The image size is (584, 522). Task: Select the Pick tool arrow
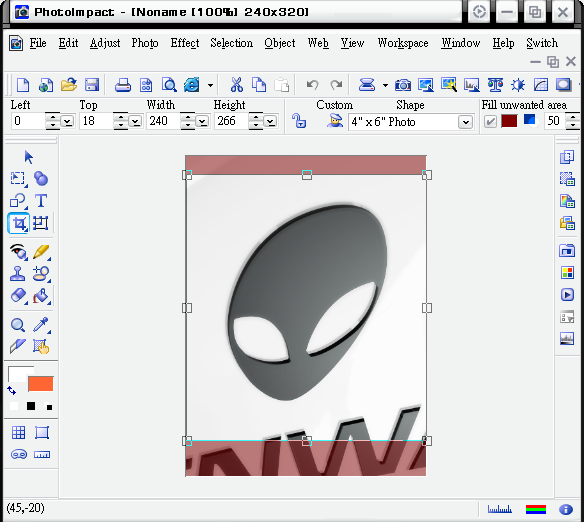pos(28,157)
